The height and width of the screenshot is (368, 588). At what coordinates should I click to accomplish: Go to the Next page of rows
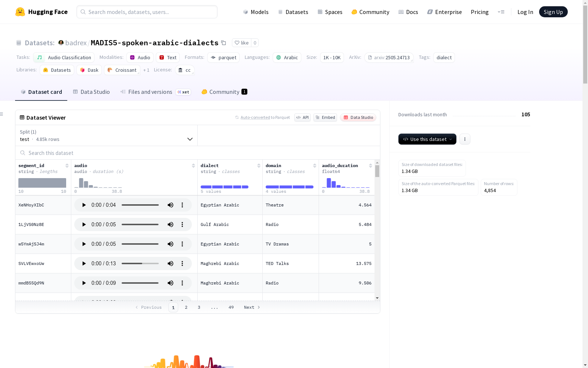(252, 307)
